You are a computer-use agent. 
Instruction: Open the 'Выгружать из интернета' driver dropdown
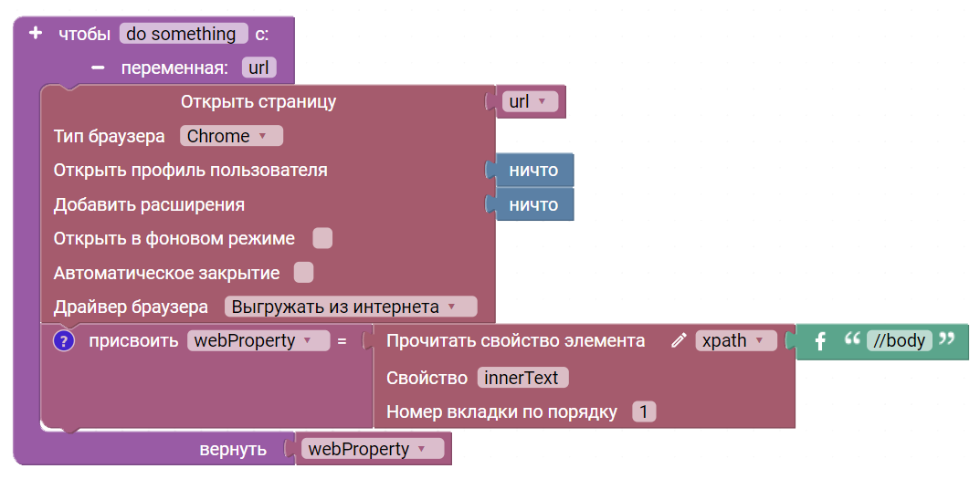351,307
